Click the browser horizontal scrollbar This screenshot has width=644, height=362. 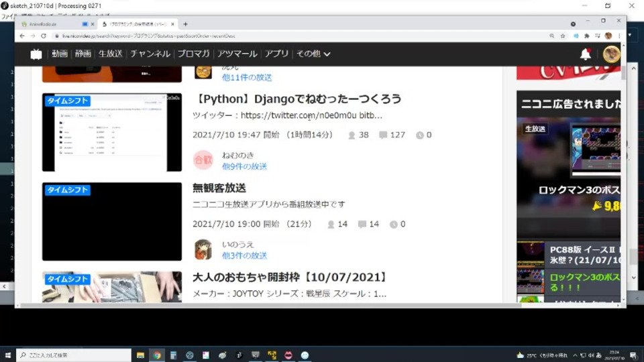tap(271, 306)
